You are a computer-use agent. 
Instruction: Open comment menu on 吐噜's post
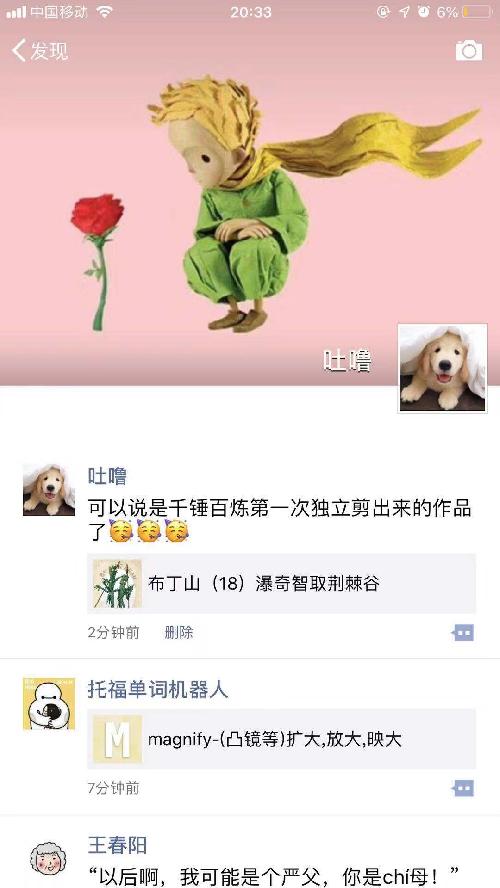pyautogui.click(x=463, y=633)
